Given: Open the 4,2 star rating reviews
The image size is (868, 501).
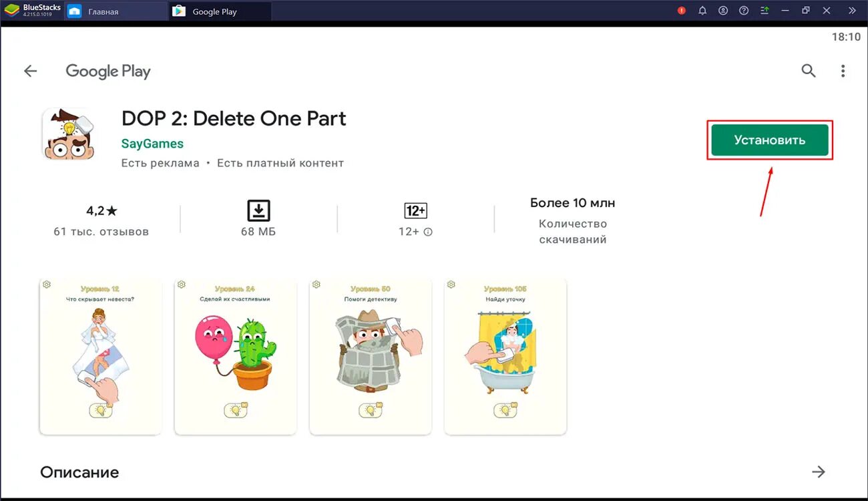Looking at the screenshot, I should click(101, 211).
